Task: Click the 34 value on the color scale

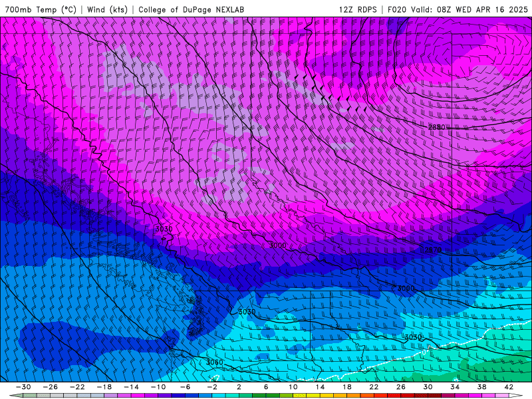Action: (x=455, y=387)
